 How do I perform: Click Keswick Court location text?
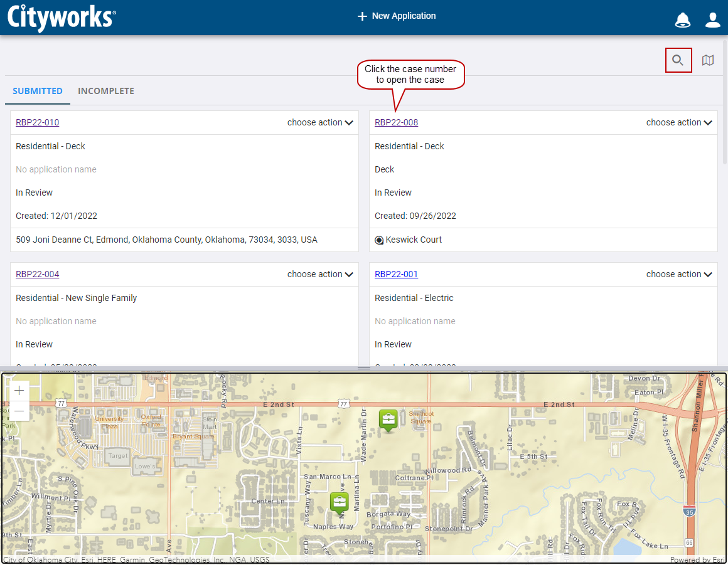(414, 240)
